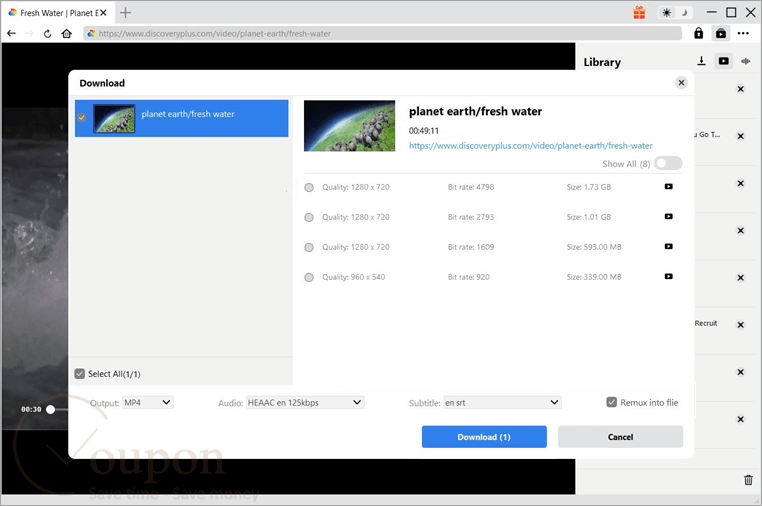Toggle the Select All(1/1) checkbox
762x506 pixels.
(80, 374)
